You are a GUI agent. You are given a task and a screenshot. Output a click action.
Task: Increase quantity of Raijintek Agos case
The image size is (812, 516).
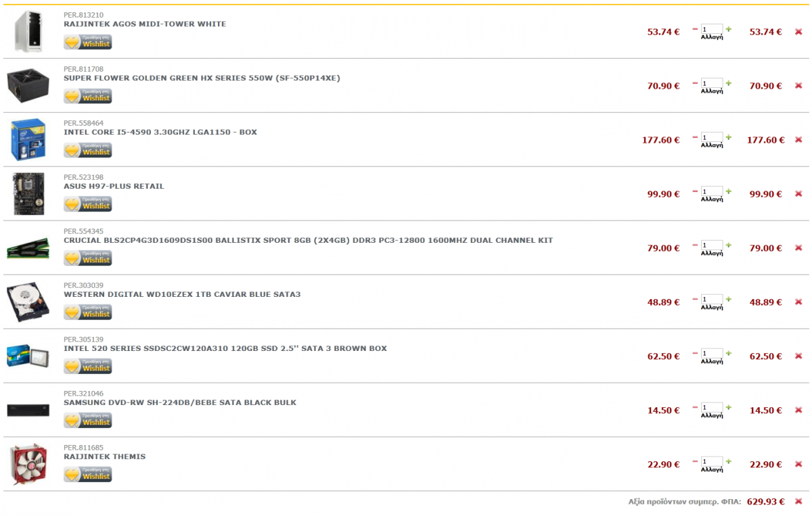point(729,29)
